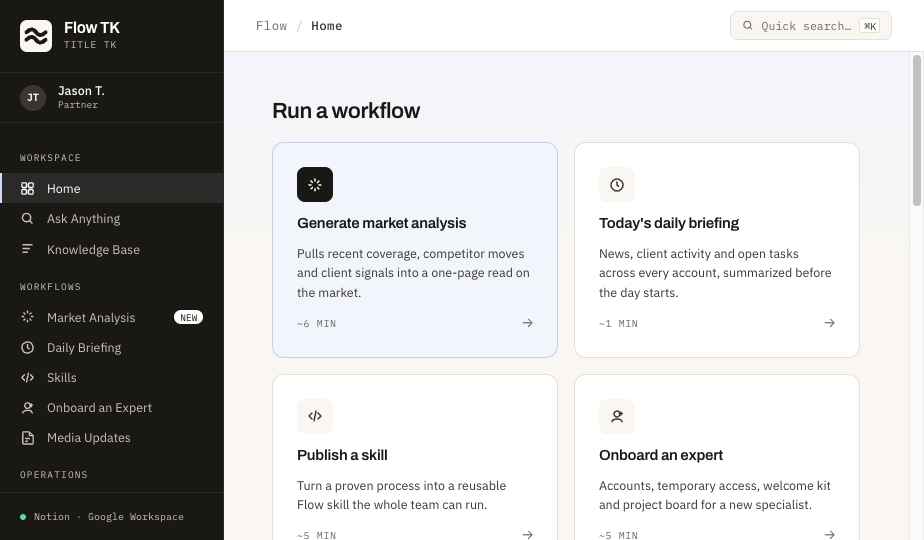
Task: Click the Market Analysis sparkle icon in sidebar
Action: 27,317
